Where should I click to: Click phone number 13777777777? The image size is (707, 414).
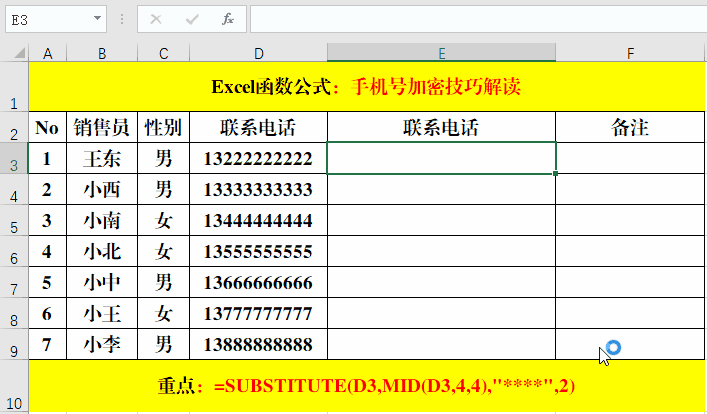coord(258,313)
